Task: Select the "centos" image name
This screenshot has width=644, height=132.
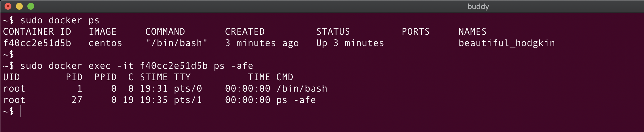Action: pos(105,43)
